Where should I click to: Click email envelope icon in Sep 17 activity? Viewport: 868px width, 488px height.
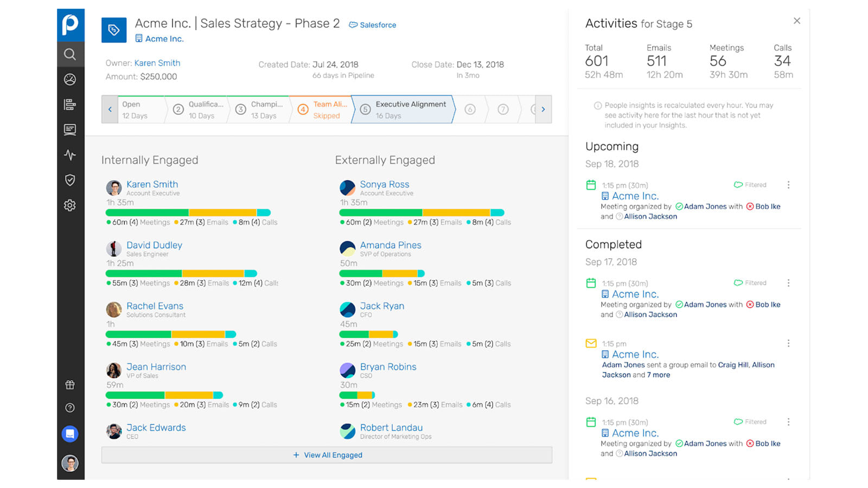coord(591,343)
